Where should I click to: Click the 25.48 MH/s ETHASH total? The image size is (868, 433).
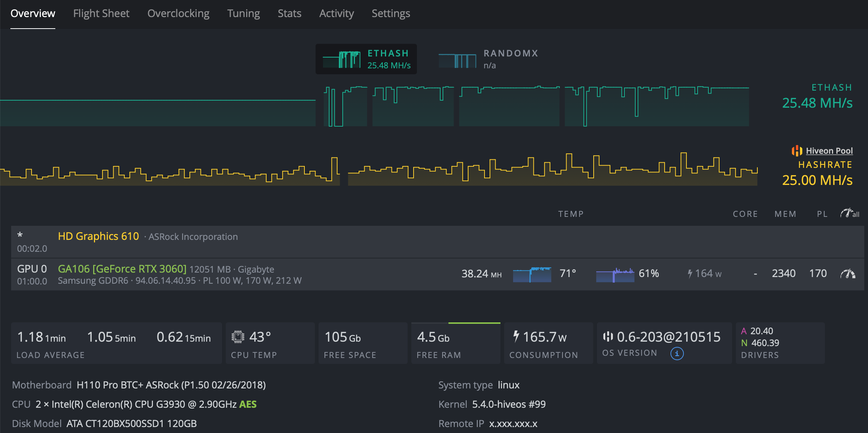click(817, 103)
